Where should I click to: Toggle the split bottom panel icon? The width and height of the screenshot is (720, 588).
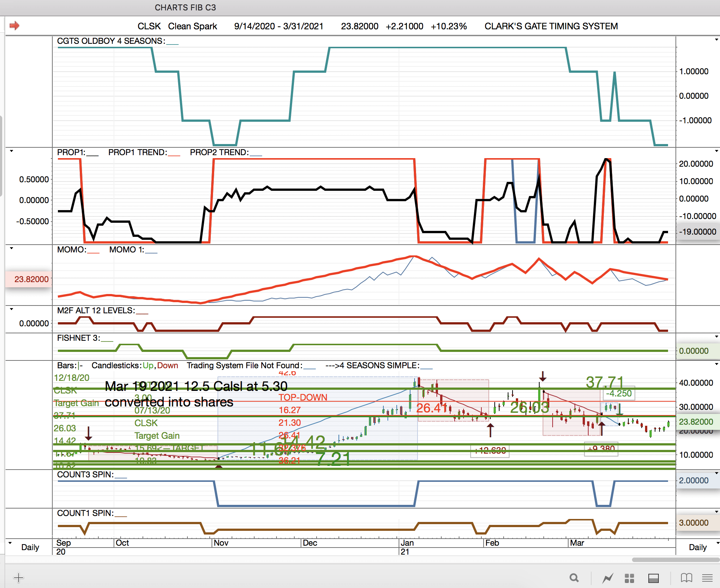tap(653, 578)
